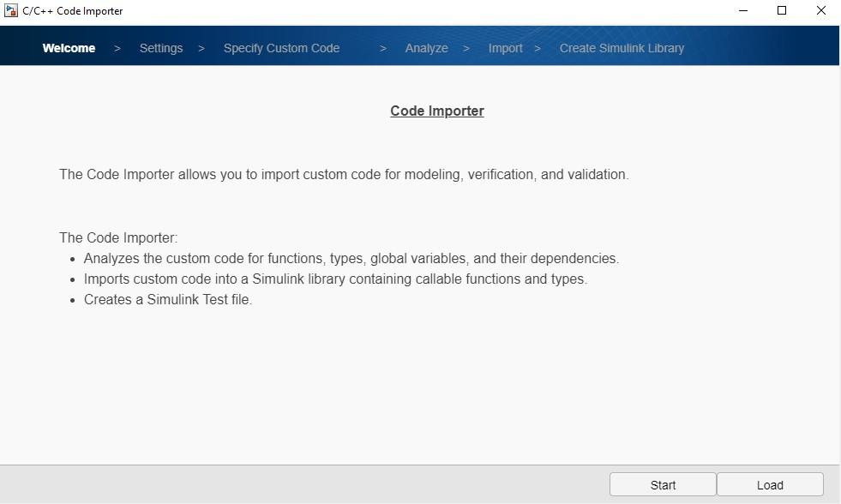This screenshot has height=504, width=841.
Task: Click the Code Importer app icon in title bar
Action: (10, 10)
